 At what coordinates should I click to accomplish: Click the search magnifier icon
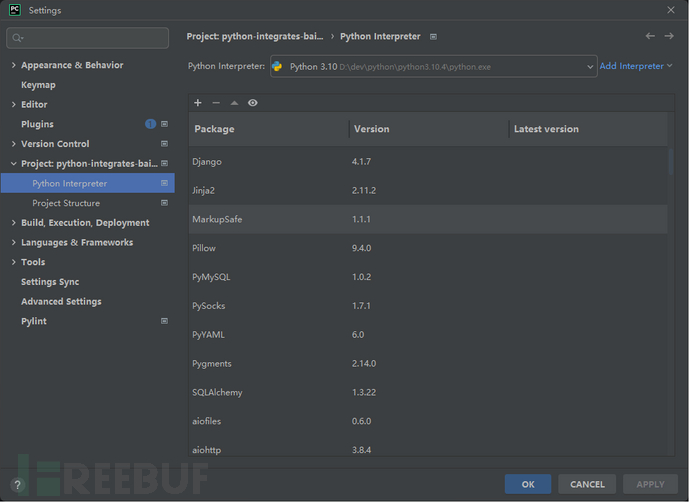[x=18, y=38]
